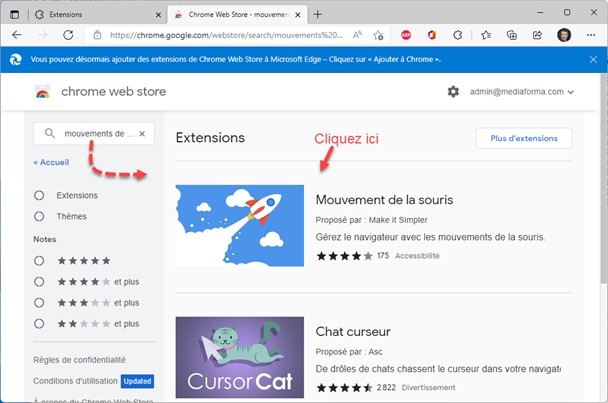Open the Chrome Web Store settings gear
Image resolution: width=608 pixels, height=403 pixels.
[x=453, y=92]
